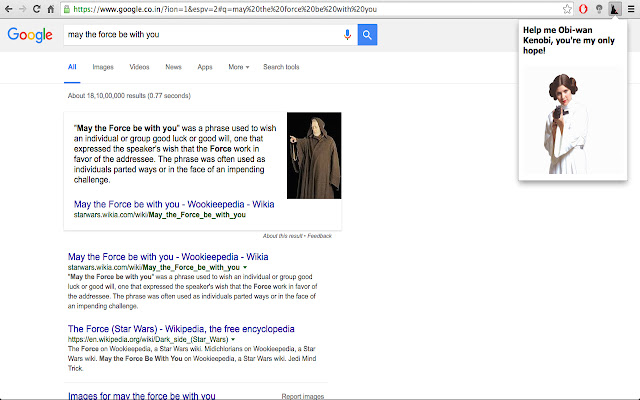Reload the page with the refresh icon

pyautogui.click(x=36, y=9)
